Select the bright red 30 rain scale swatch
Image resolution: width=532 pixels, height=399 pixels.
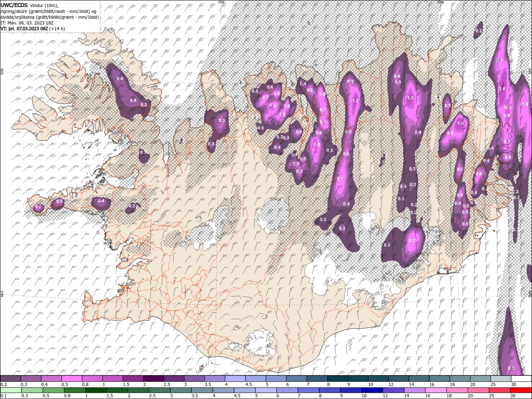point(521,390)
